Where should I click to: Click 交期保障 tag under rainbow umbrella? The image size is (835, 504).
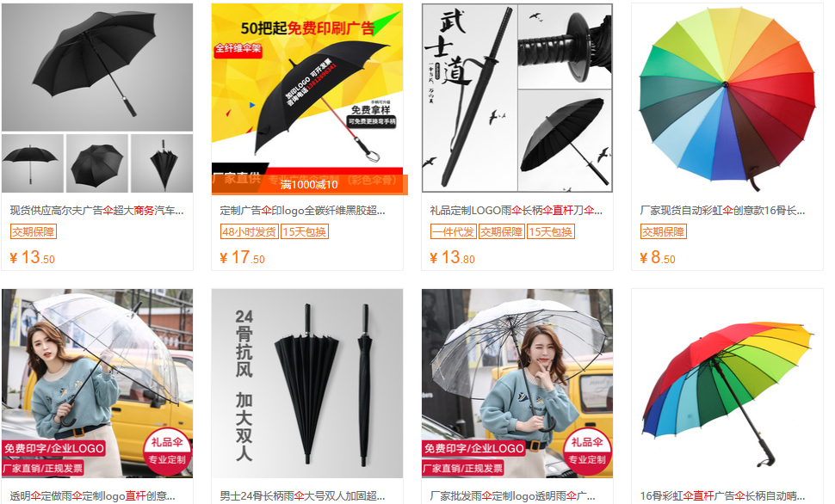point(663,231)
